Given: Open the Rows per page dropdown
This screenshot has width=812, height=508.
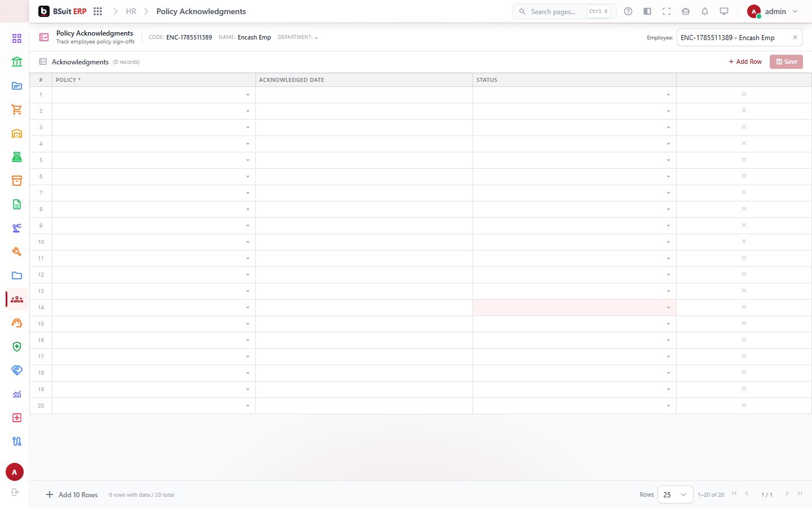Looking at the screenshot, I should coord(676,494).
